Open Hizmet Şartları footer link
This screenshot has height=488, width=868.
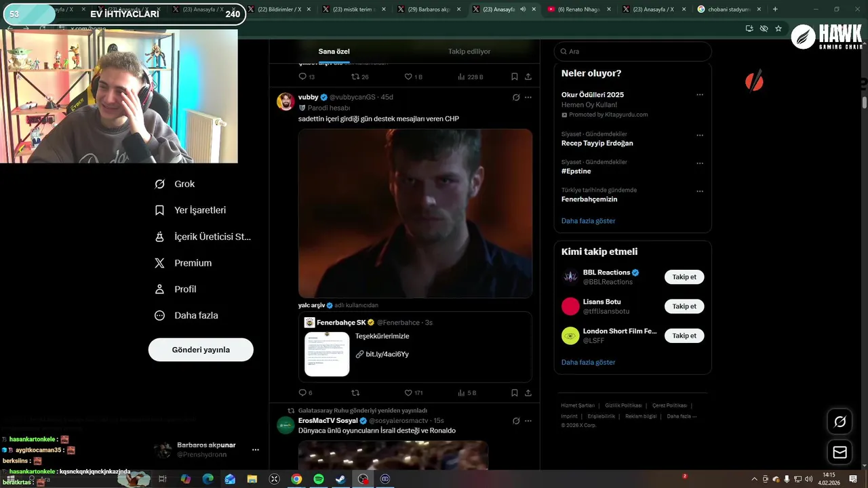[578, 405]
